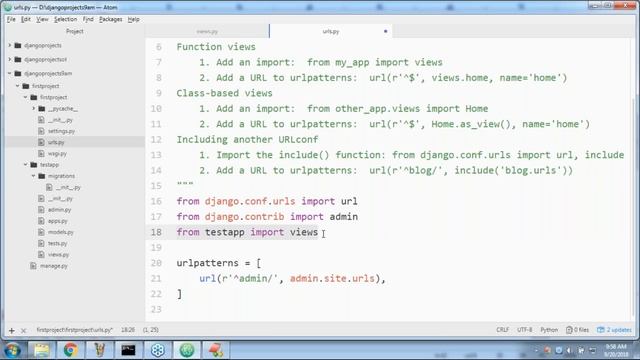The image size is (640, 360).
Task: Collapse the djangoprojects9am folder chevron
Action: click(x=10, y=73)
